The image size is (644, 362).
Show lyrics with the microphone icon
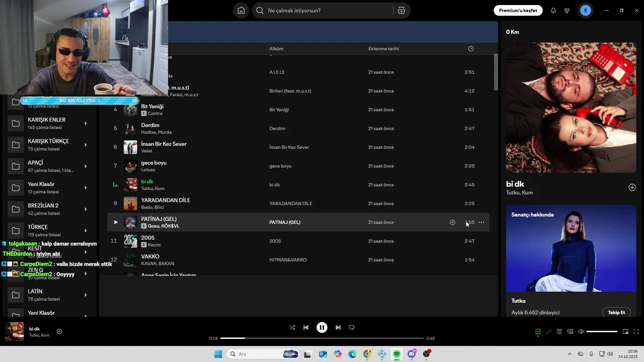549,332
